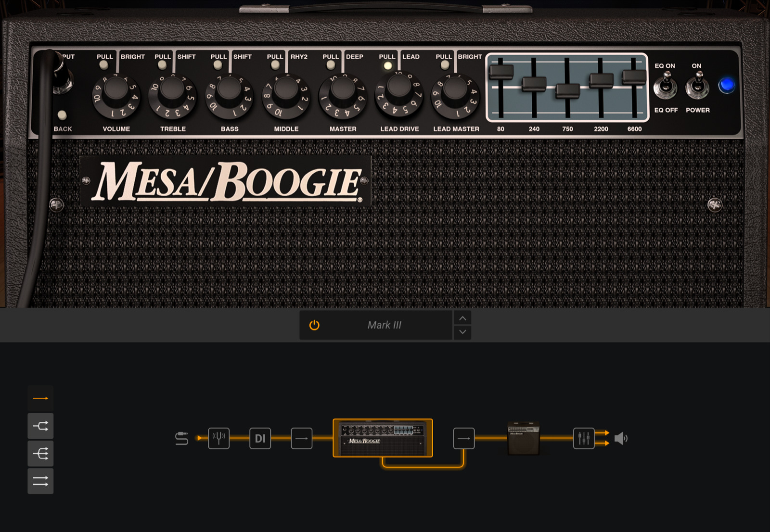770x532 pixels.
Task: Click the Master knob
Action: coord(343,96)
